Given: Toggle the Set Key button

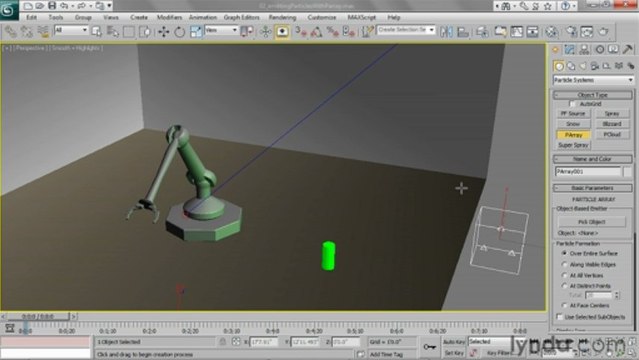Looking at the screenshot, I should 454,353.
